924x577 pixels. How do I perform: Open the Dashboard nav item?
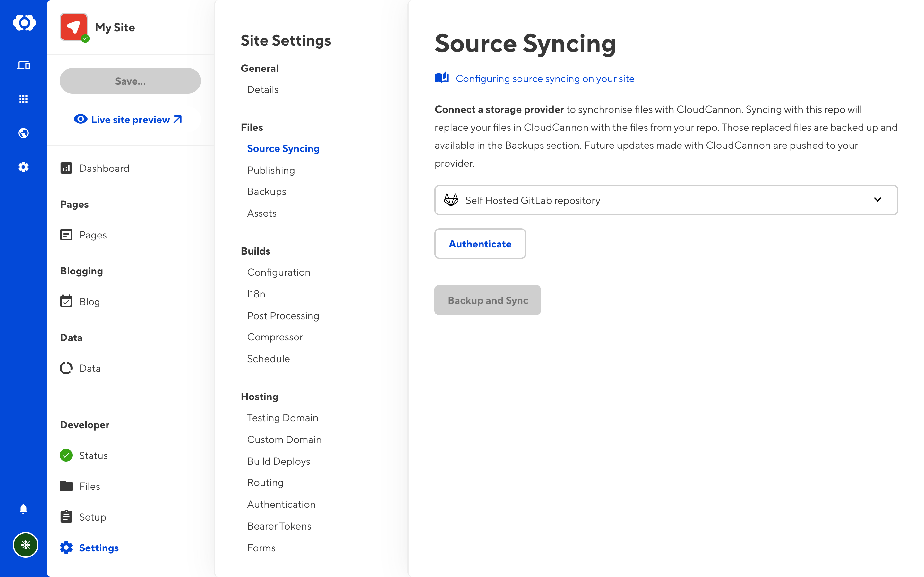click(104, 168)
